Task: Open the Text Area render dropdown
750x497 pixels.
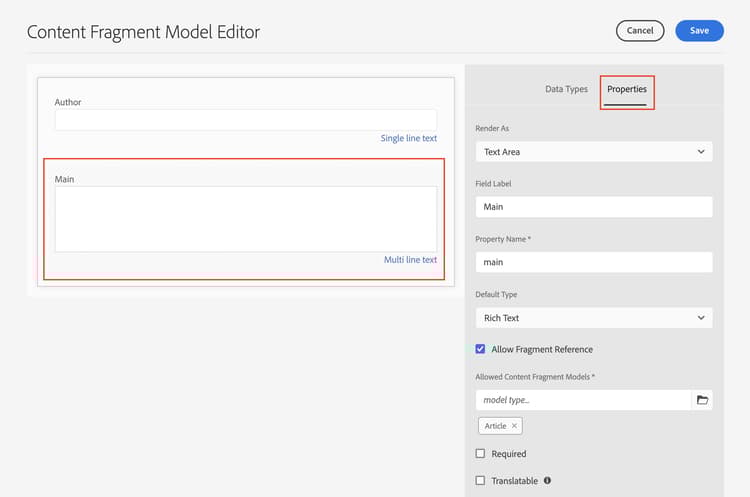Action: (x=593, y=152)
